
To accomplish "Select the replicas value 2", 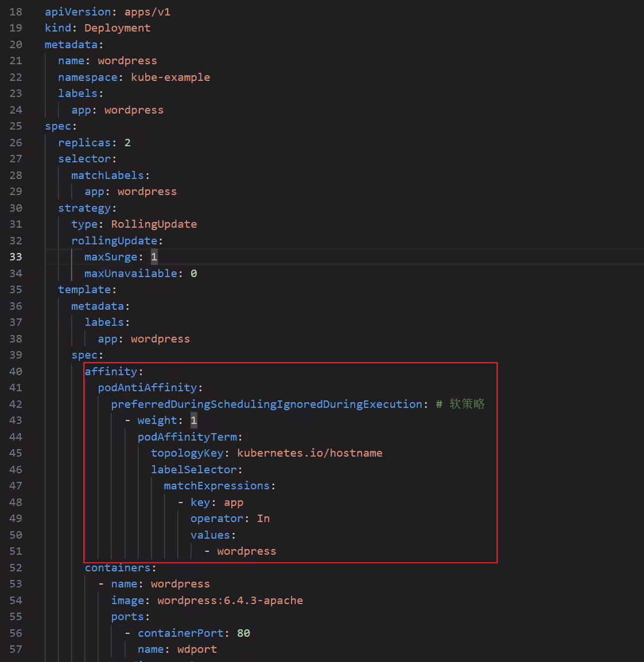I will (127, 143).
